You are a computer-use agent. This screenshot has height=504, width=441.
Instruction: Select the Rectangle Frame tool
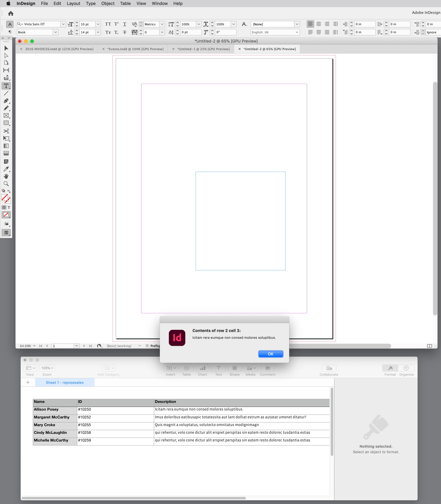click(6, 116)
